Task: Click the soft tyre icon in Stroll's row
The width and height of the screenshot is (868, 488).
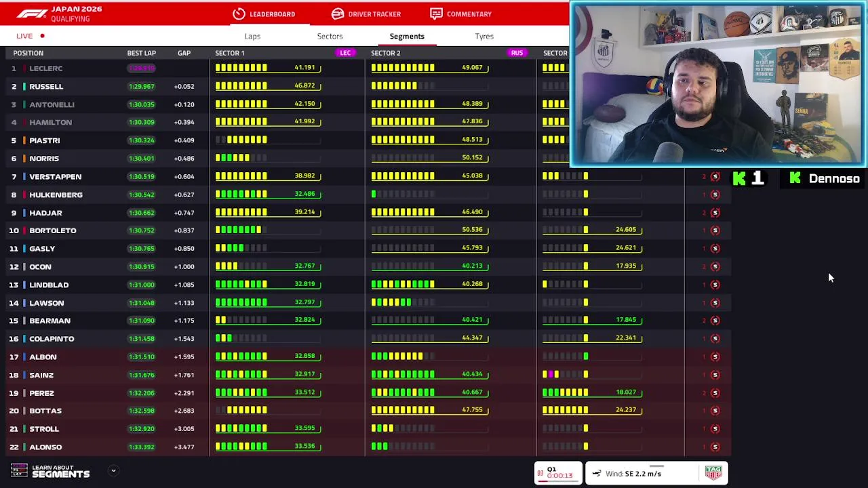Action: click(715, 429)
